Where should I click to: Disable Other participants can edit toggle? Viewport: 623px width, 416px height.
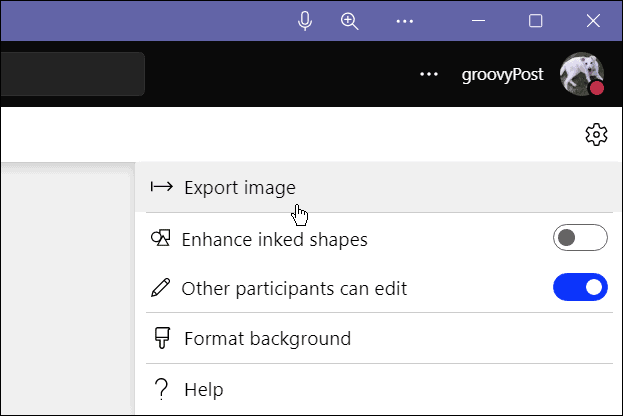tap(580, 289)
